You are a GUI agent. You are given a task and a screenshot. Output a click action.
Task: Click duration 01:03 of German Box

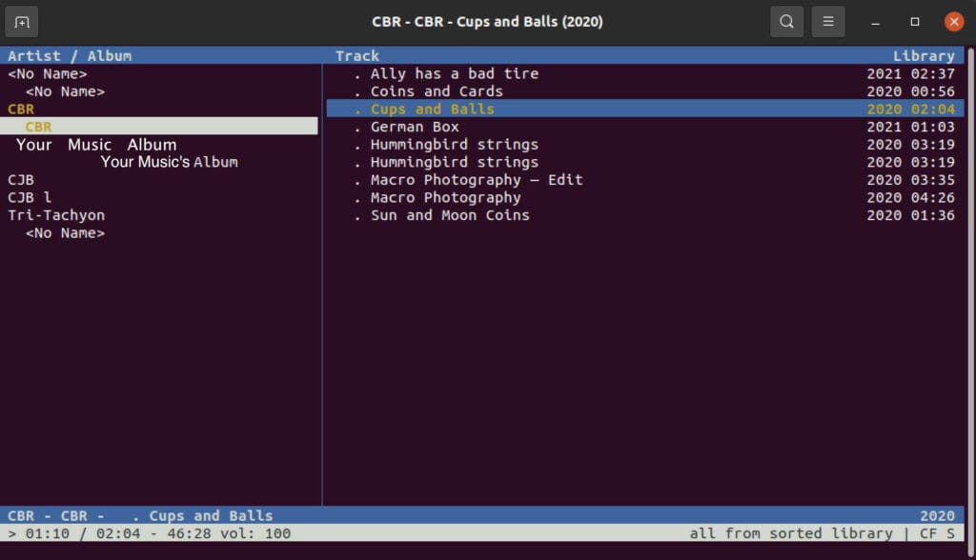tap(932, 127)
